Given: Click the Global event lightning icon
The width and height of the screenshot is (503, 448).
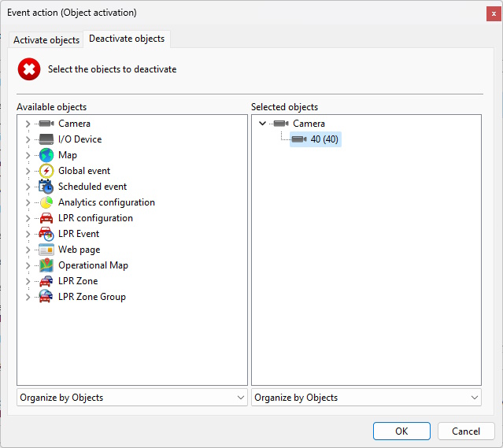Looking at the screenshot, I should 46,171.
